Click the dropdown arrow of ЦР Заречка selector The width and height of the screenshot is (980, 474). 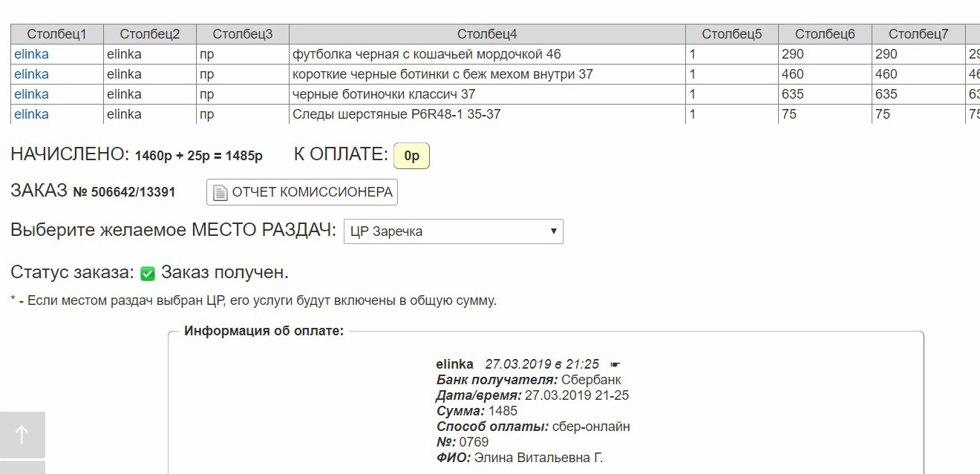(553, 231)
